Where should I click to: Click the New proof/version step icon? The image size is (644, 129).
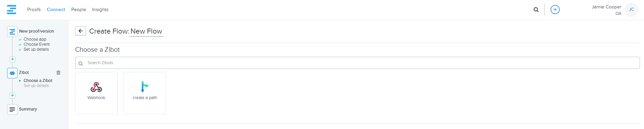coord(12,32)
